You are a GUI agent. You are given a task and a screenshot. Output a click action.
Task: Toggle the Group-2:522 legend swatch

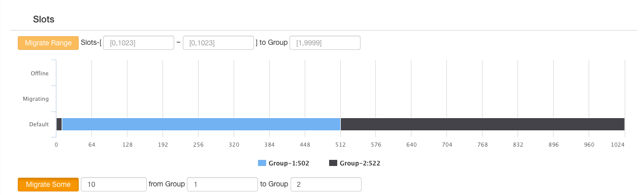coord(333,163)
